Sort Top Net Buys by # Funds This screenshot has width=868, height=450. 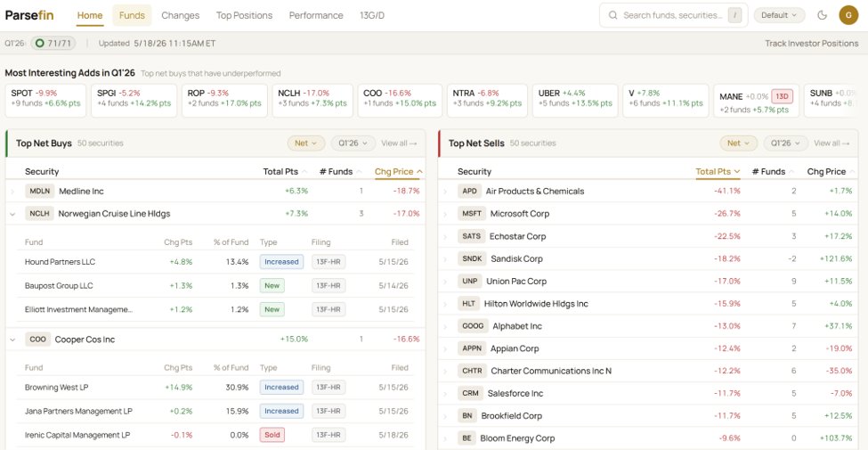click(x=340, y=172)
